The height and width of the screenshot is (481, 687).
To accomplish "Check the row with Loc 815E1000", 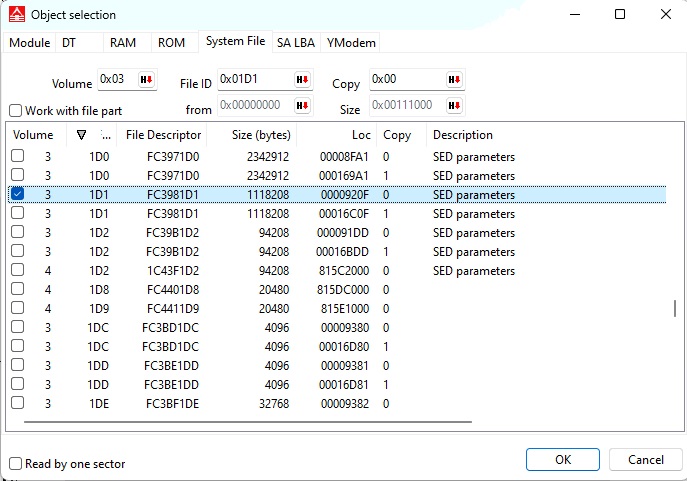I will (18, 308).
